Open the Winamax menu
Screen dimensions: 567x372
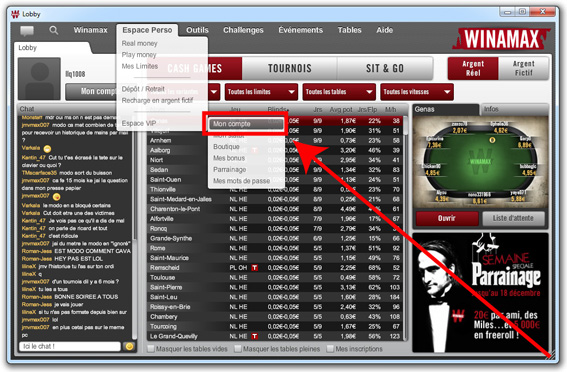coord(90,30)
